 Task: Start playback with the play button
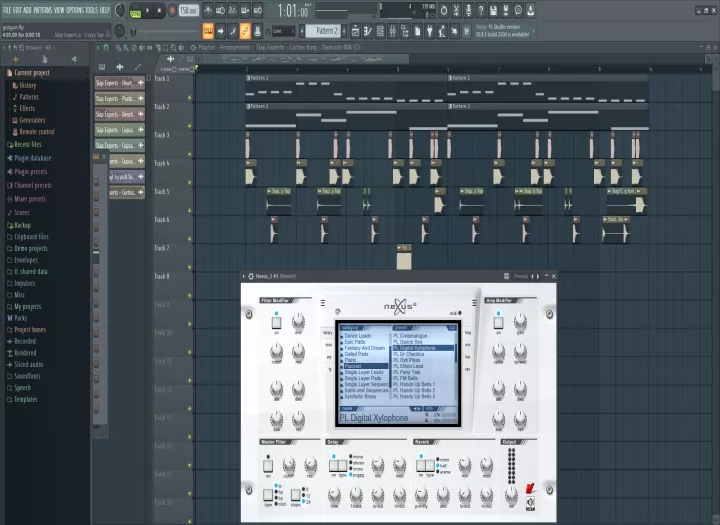[147, 10]
